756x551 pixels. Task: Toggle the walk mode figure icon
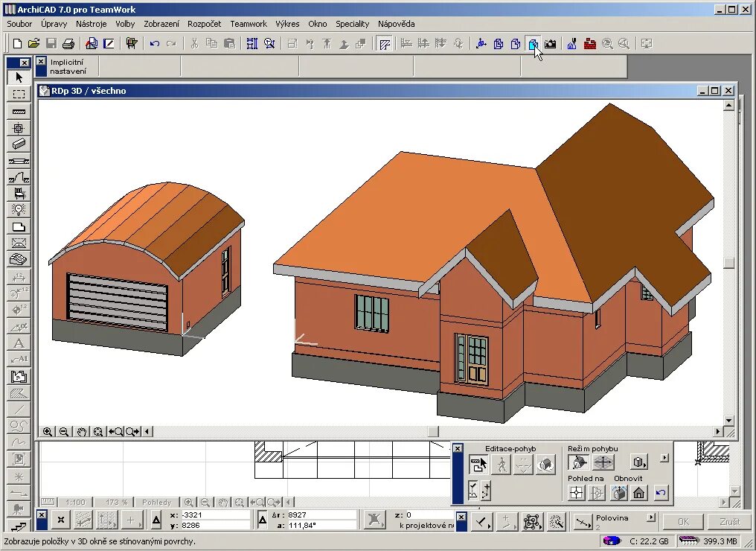[502, 465]
